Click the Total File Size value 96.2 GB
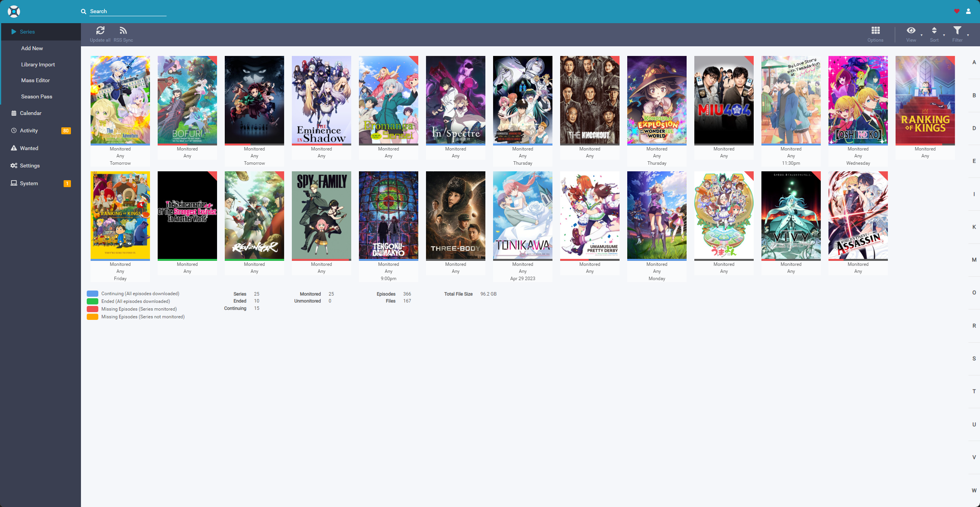Viewport: 980px width, 507px height. 488,294
